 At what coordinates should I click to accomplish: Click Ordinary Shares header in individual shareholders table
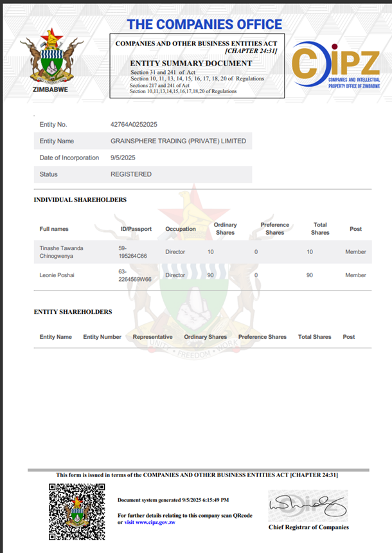click(226, 228)
